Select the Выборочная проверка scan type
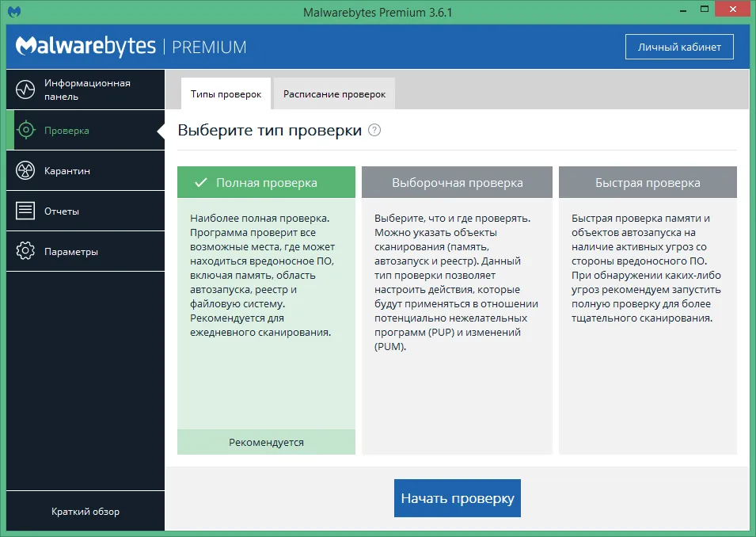Image resolution: width=756 pixels, height=537 pixels. (x=457, y=182)
